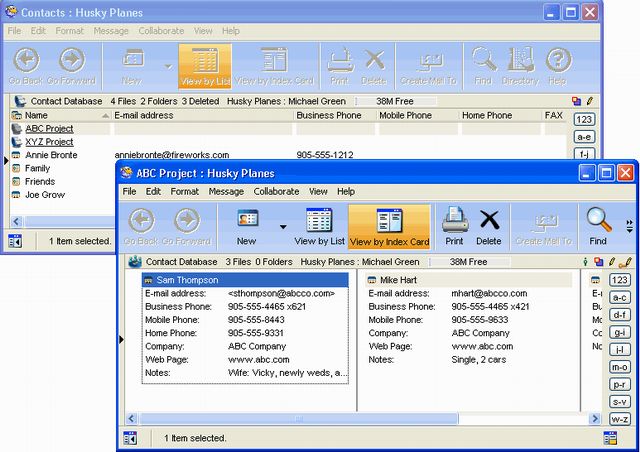Open Collaborate menu in ABC Project window
640x452 pixels.
click(275, 191)
